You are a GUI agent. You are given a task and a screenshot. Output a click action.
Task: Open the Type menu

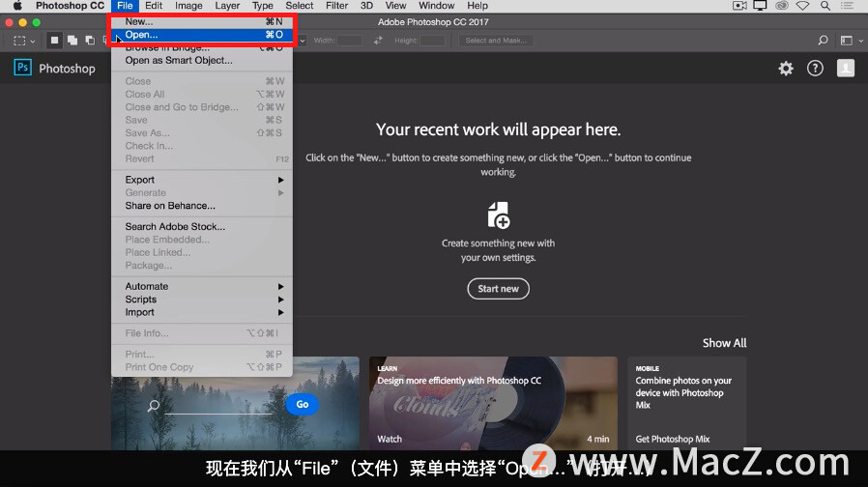(262, 6)
